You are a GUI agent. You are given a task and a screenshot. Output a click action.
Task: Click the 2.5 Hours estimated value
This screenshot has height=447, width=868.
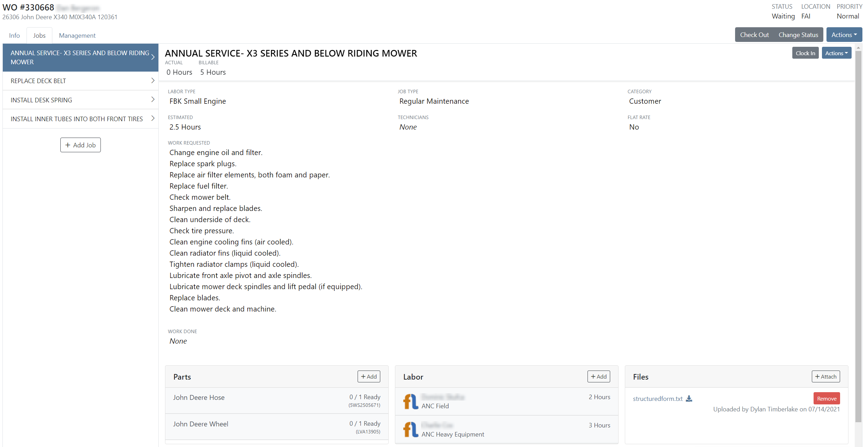coord(185,127)
